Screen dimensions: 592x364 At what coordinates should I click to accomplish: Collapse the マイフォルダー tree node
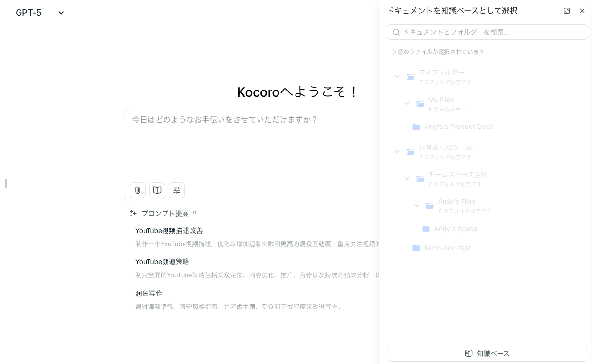pos(397,77)
